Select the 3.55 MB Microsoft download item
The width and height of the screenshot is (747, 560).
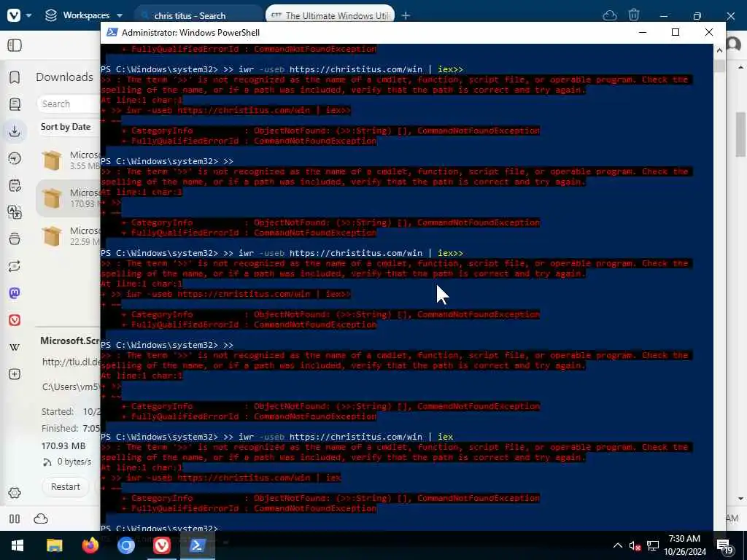68,160
